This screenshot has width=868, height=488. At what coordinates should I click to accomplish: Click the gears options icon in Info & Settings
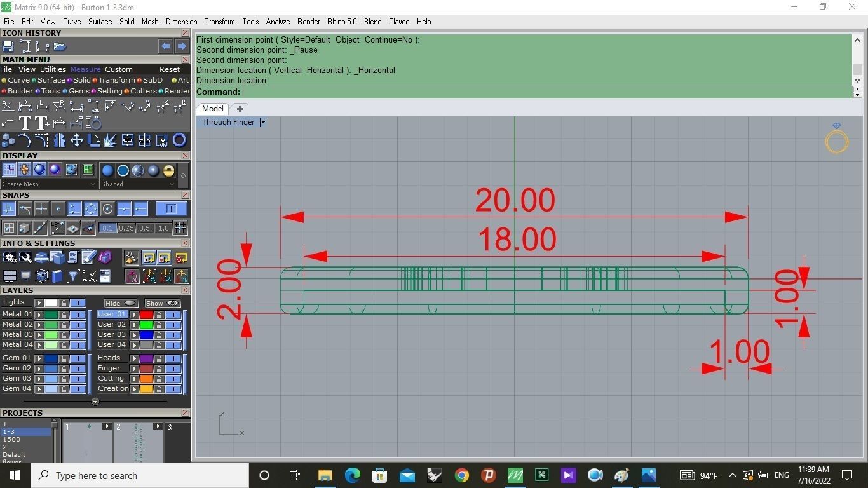point(10,257)
